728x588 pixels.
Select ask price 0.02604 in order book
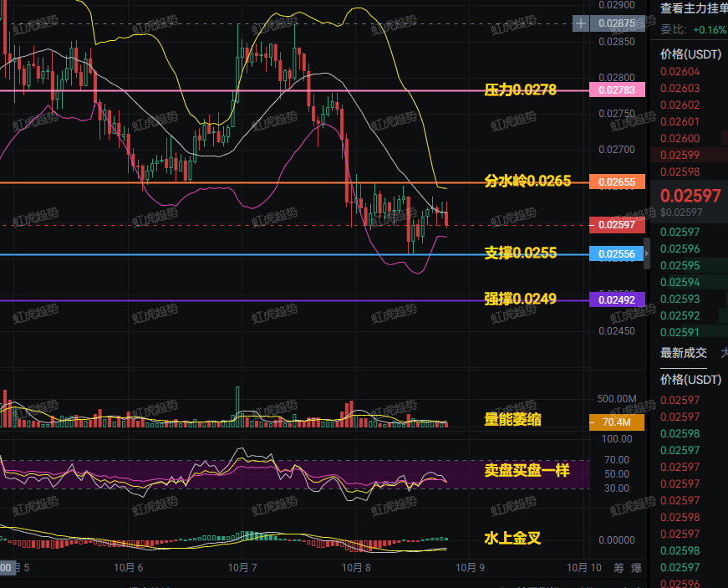coord(680,72)
